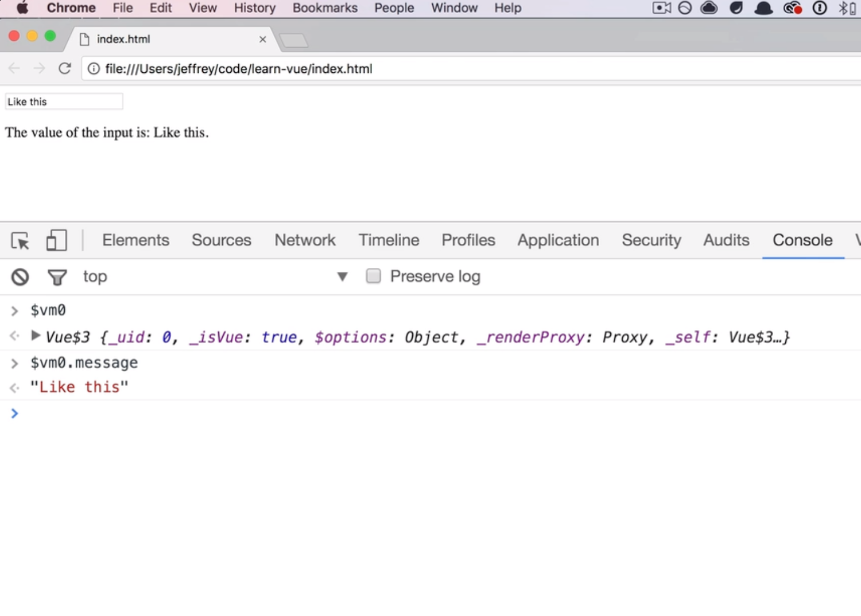This screenshot has width=861, height=616.
Task: Click the leaf-shaped menu bar icon
Action: 736,8
